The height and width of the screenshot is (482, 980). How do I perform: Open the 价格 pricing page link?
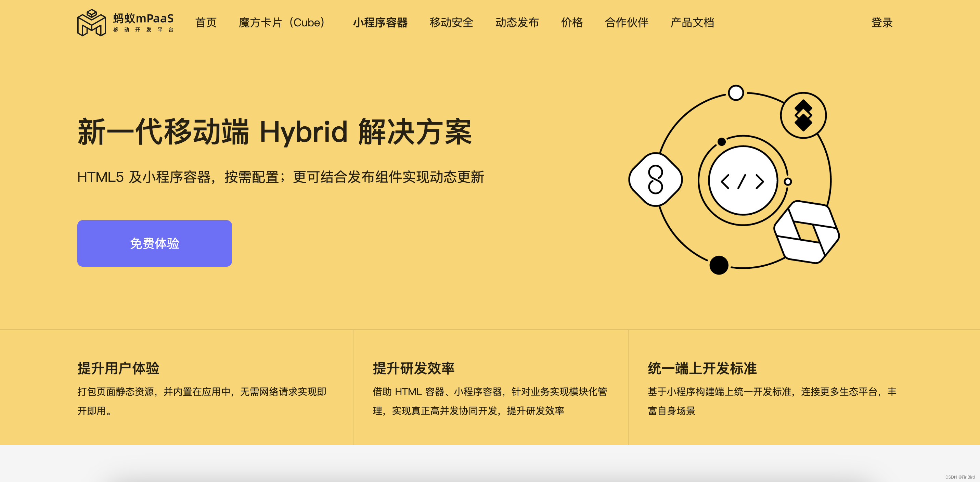pyautogui.click(x=571, y=23)
